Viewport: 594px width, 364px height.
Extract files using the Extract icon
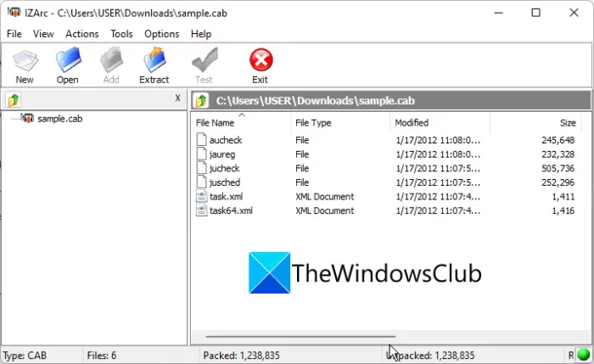point(154,60)
